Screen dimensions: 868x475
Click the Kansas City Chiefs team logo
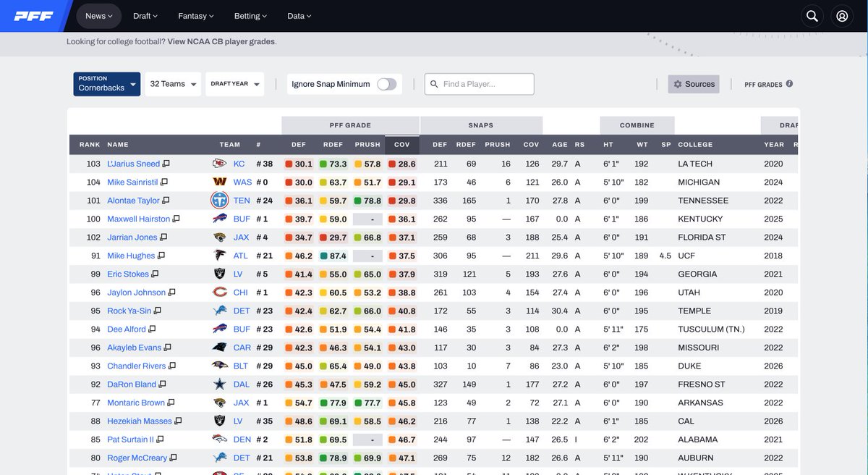click(x=219, y=164)
